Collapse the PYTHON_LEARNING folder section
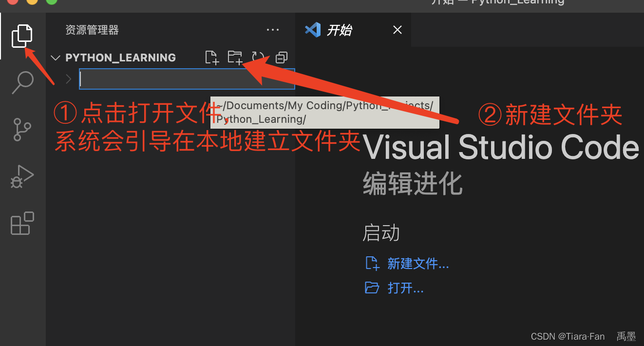The width and height of the screenshot is (644, 346). pos(56,58)
